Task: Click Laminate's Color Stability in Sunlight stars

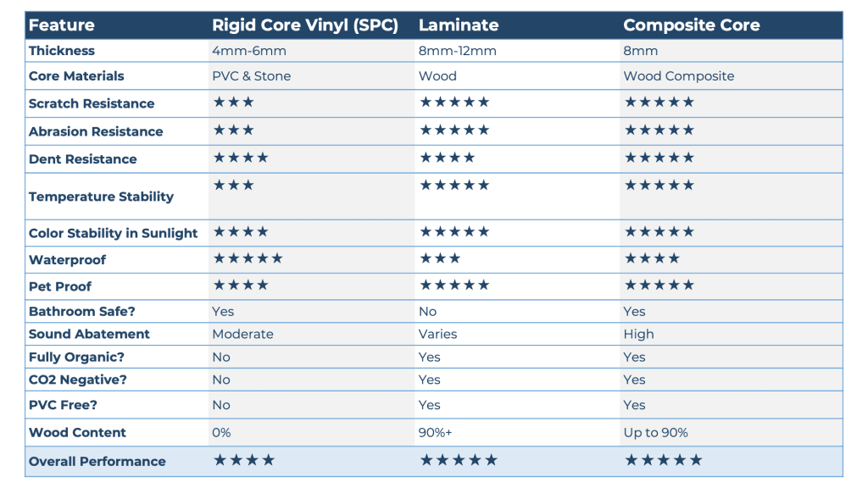Action: click(454, 231)
